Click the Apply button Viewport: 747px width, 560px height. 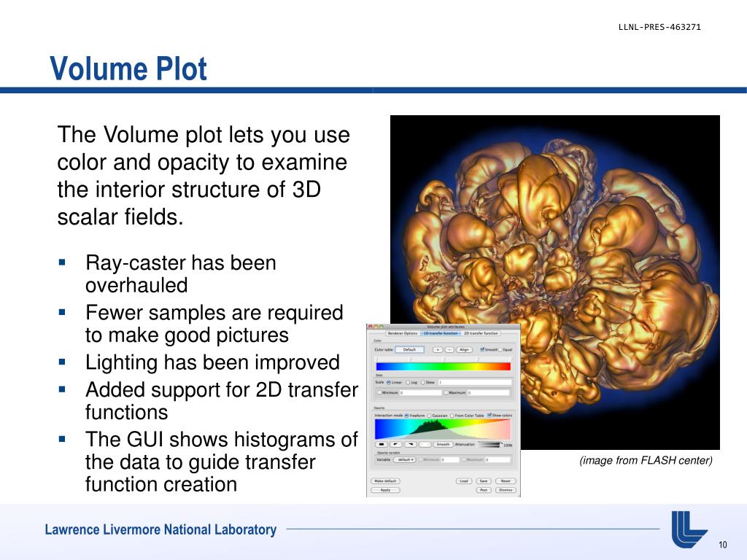pos(385,490)
